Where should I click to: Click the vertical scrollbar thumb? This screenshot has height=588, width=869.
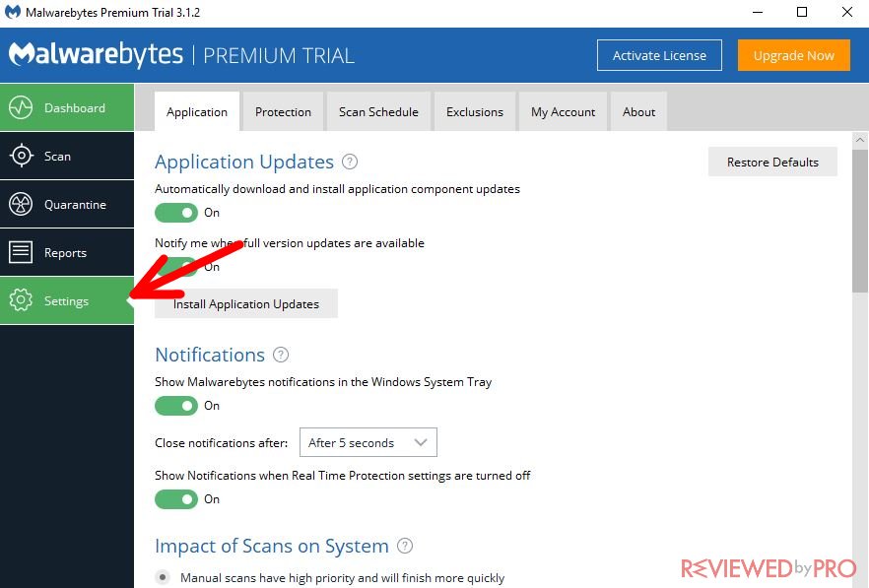pyautogui.click(x=860, y=220)
